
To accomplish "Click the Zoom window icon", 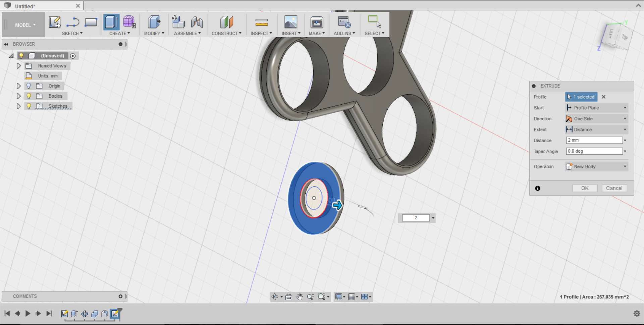I will pyautogui.click(x=310, y=296).
